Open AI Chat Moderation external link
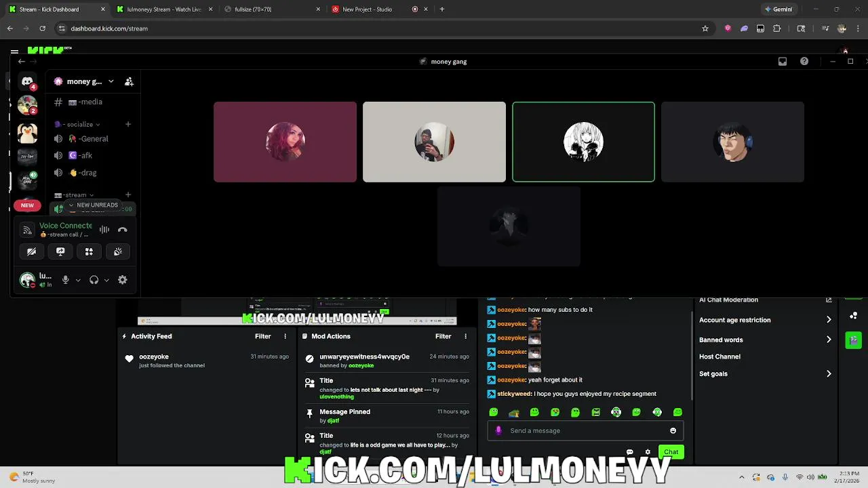 (829, 300)
